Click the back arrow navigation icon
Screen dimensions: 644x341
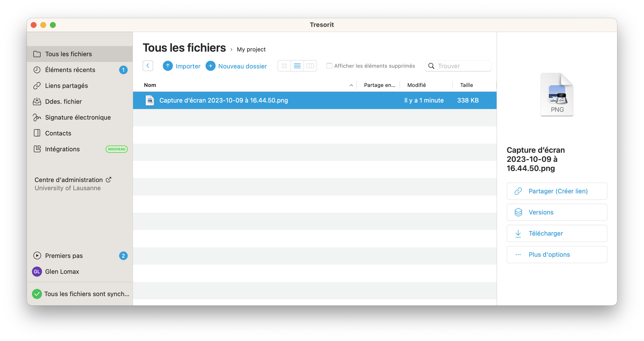point(148,66)
